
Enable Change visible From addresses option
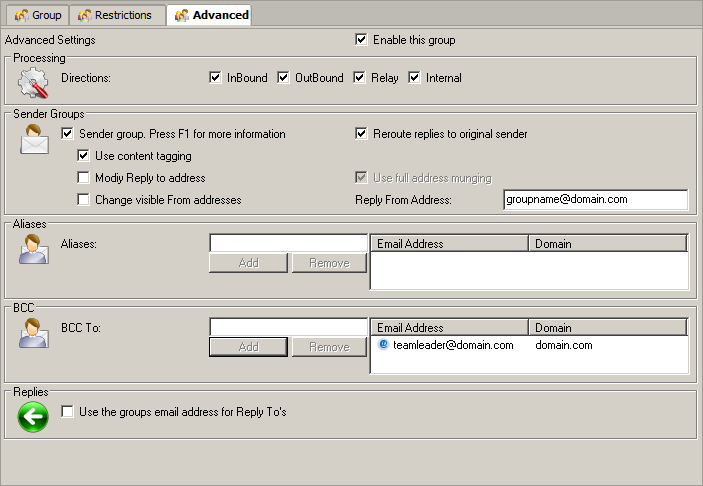coord(84,200)
